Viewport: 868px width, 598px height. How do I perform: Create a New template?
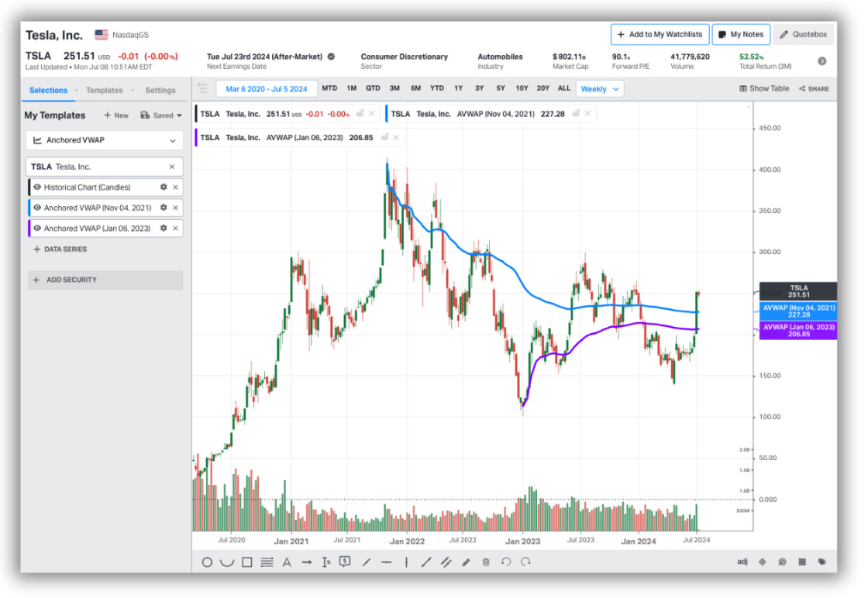[116, 115]
